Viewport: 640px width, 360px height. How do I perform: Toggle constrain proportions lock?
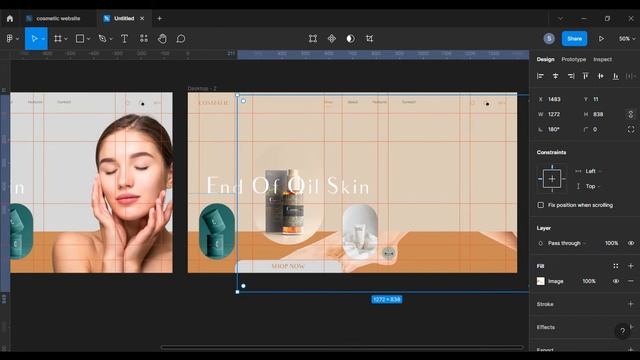631,114
